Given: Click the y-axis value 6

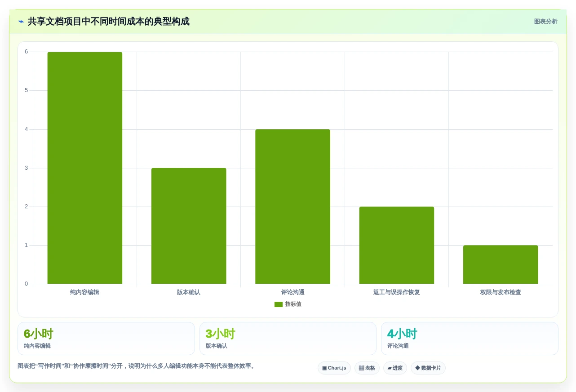Looking at the screenshot, I should tap(26, 52).
